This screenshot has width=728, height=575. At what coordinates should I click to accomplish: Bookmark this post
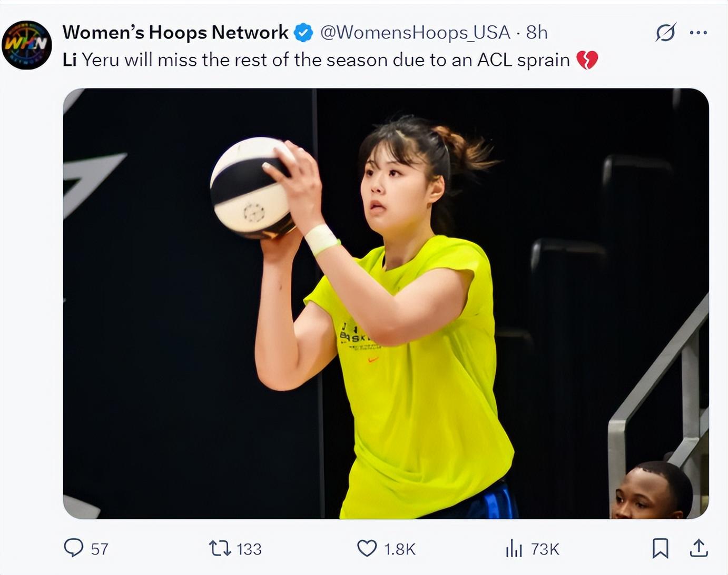660,548
